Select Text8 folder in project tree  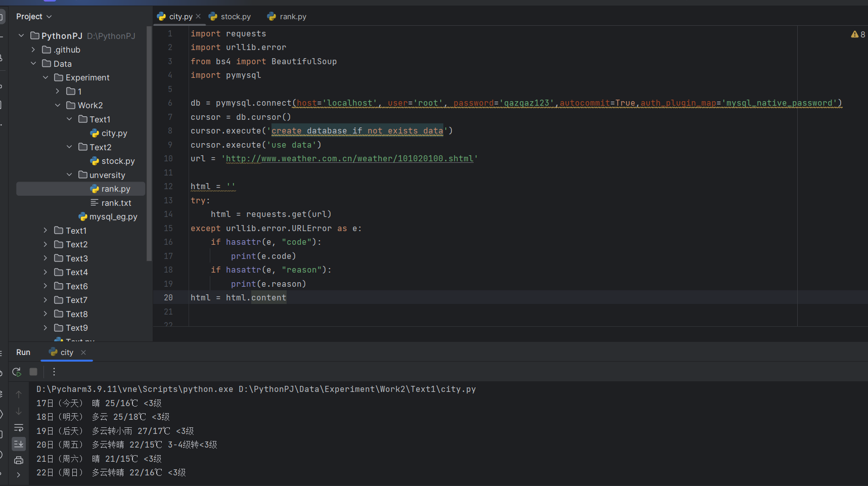tap(71, 314)
